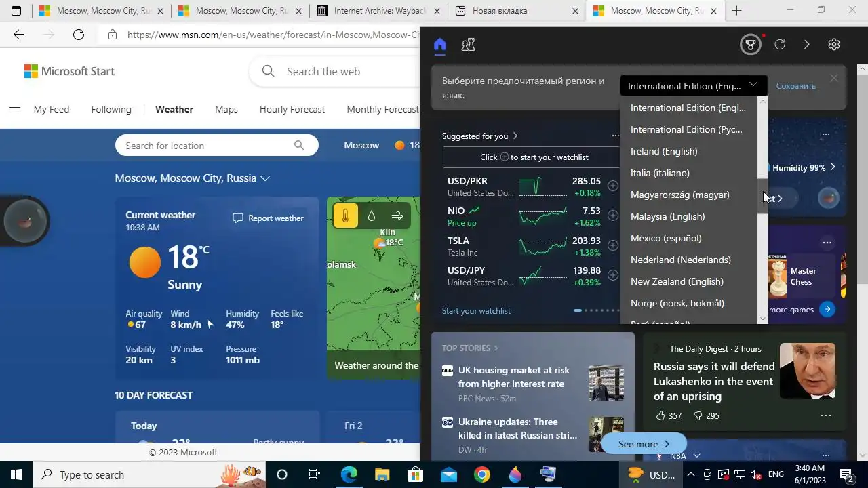
Task: Open the Windows Start menu
Action: [x=16, y=474]
